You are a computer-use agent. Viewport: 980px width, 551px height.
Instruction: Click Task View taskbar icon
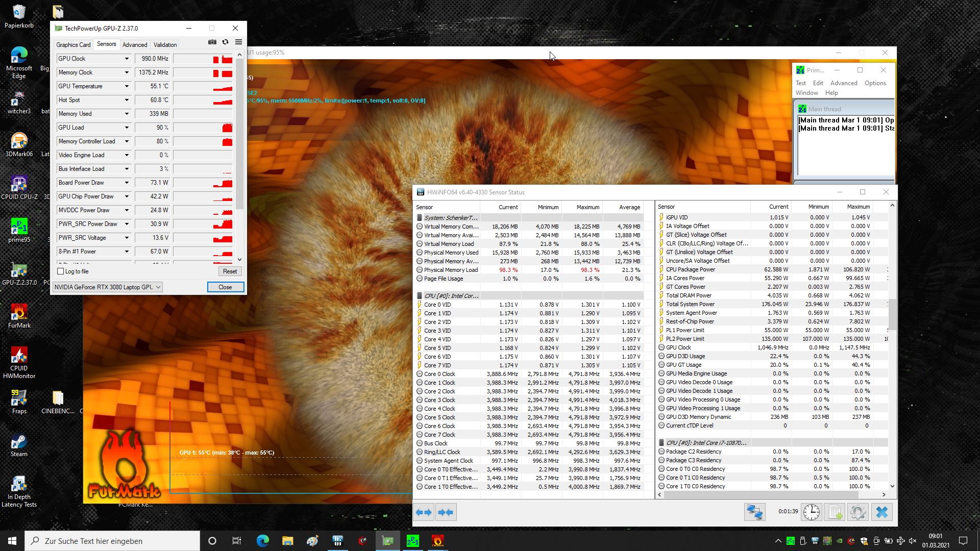coord(236,541)
